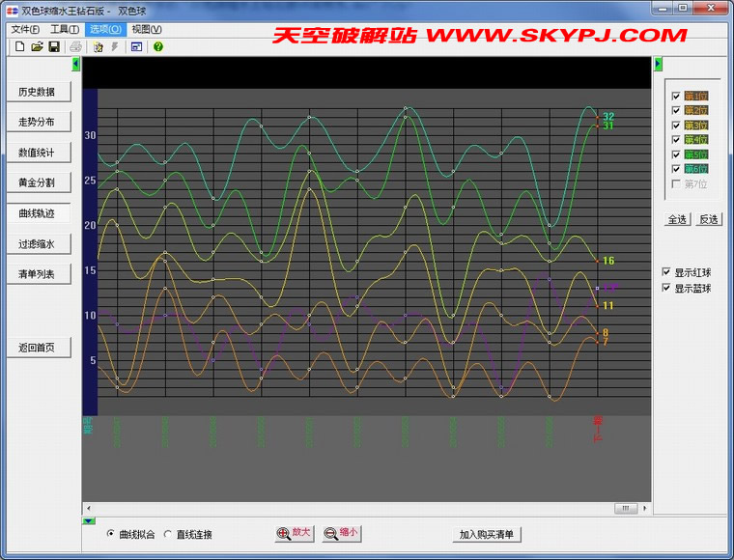
Task: Select the 直线连接 radio button
Action: tap(169, 534)
